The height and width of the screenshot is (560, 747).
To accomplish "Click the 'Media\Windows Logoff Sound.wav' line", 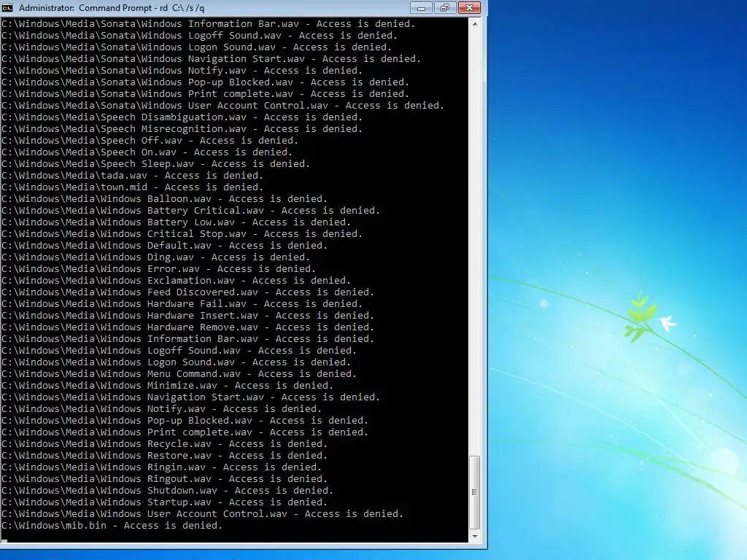I will 179,351.
